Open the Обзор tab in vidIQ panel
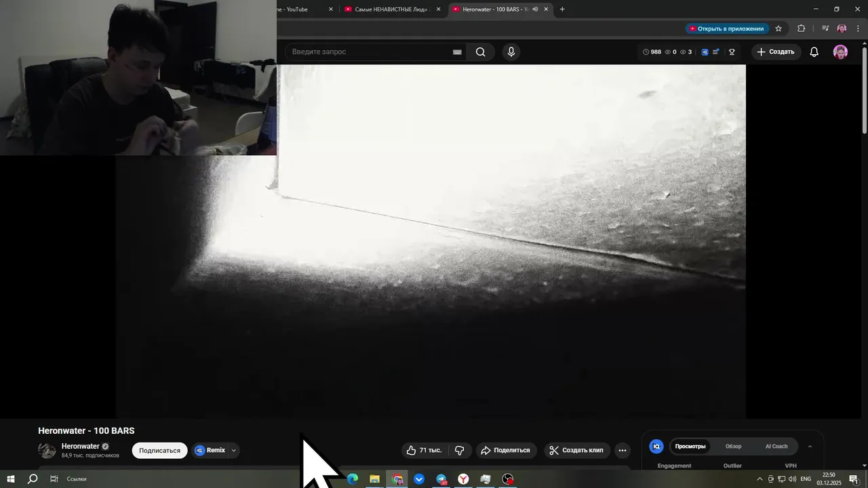The width and height of the screenshot is (868, 488). coord(733,447)
